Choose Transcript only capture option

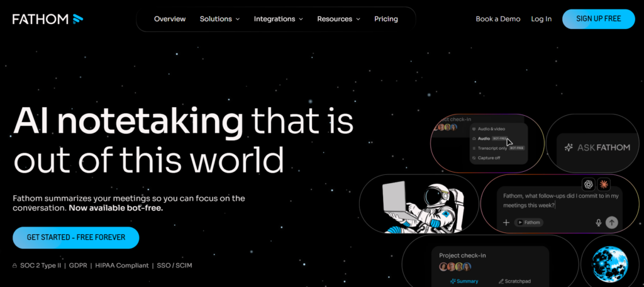(498, 148)
